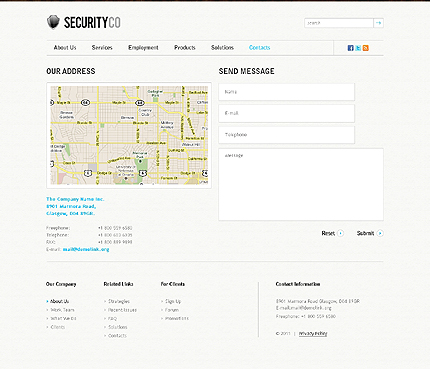
Task: Open the Services menu item
Action: [x=102, y=48]
